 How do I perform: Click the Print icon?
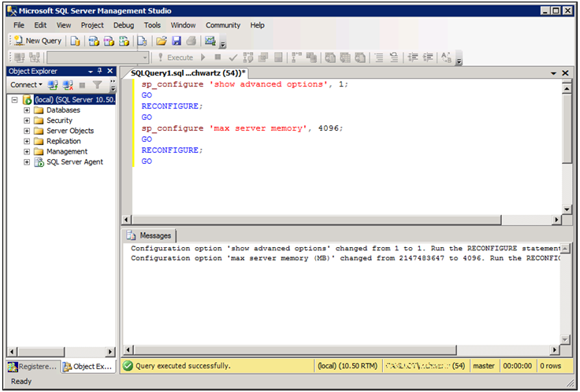(x=191, y=41)
